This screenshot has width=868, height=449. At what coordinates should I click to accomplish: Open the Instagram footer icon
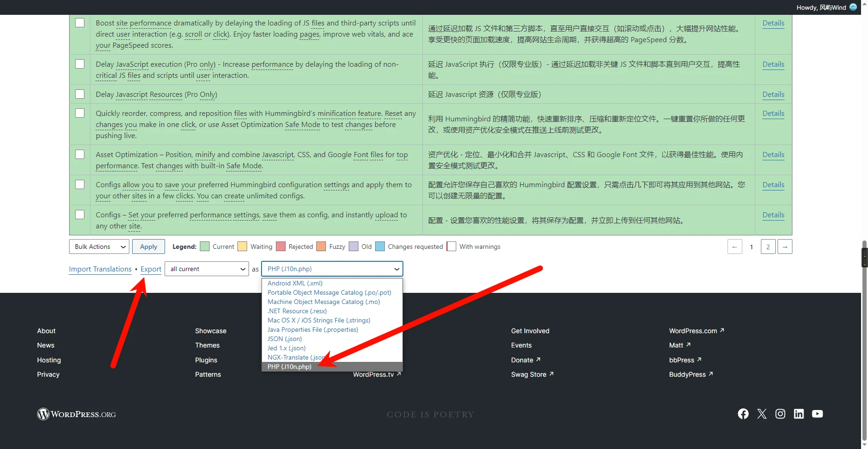(780, 414)
